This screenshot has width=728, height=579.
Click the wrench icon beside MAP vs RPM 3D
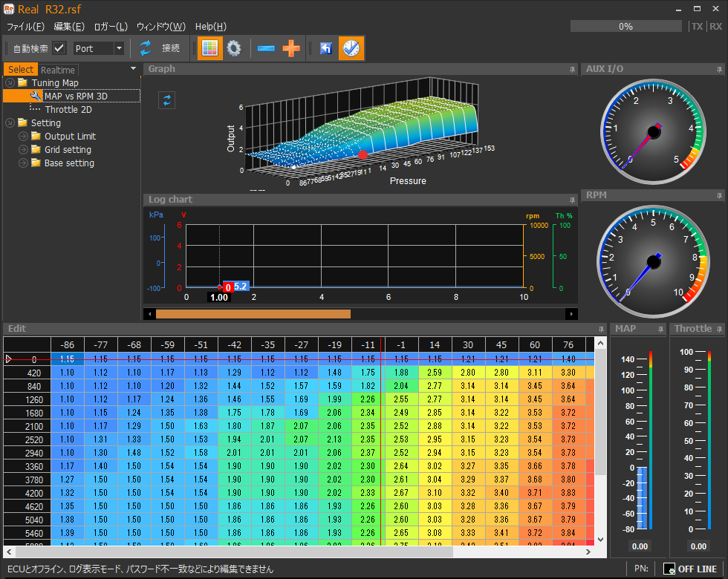pos(36,96)
